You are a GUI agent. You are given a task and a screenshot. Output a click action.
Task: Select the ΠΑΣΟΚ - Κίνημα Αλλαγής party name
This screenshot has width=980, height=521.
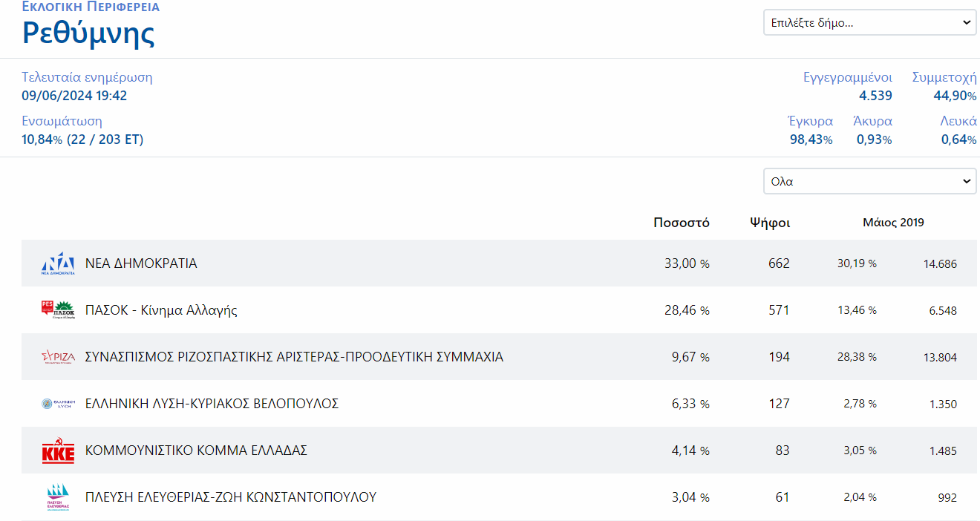click(x=161, y=310)
